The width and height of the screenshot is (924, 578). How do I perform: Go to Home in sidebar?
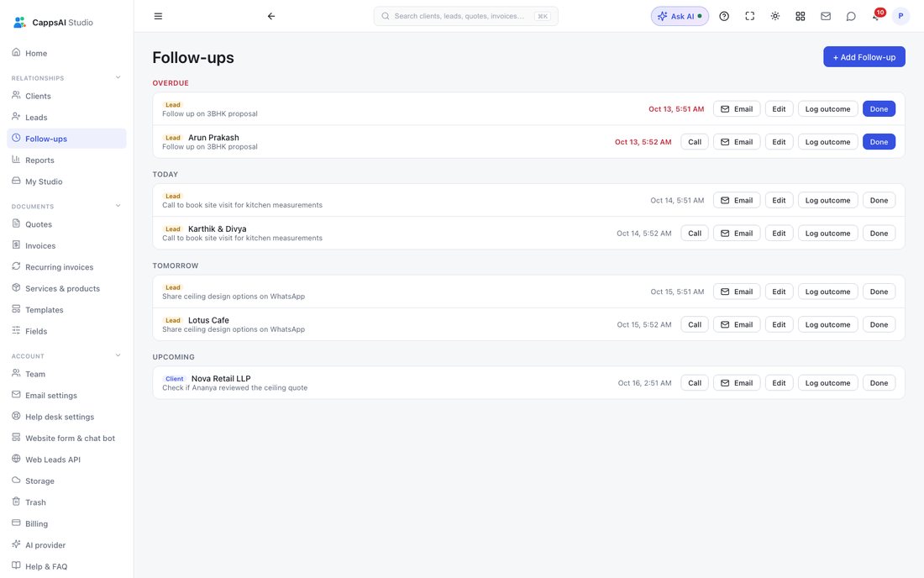coord(66,53)
